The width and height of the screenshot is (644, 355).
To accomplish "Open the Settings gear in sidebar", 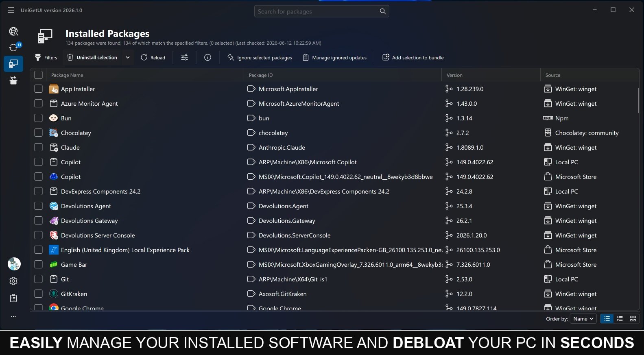I will pos(13,281).
